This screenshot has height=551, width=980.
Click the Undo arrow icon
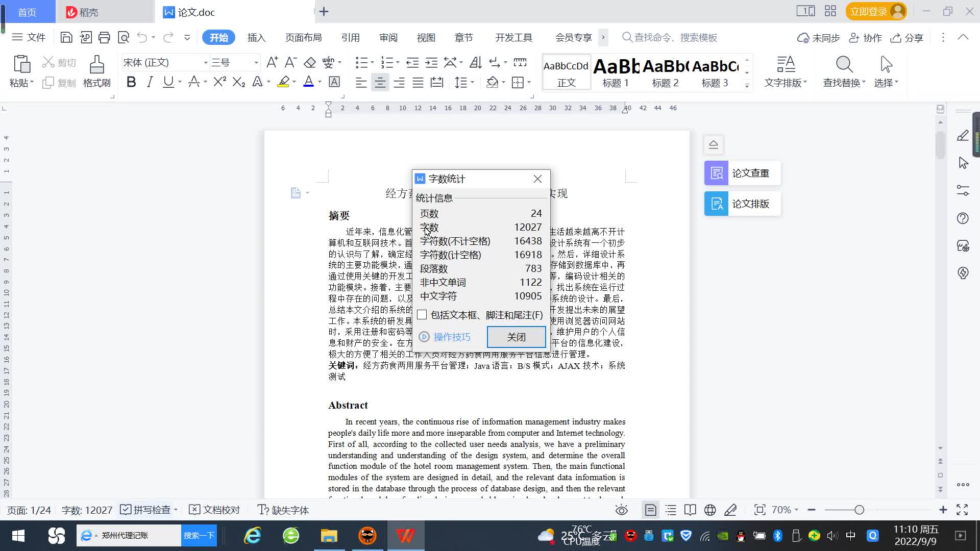pyautogui.click(x=142, y=37)
